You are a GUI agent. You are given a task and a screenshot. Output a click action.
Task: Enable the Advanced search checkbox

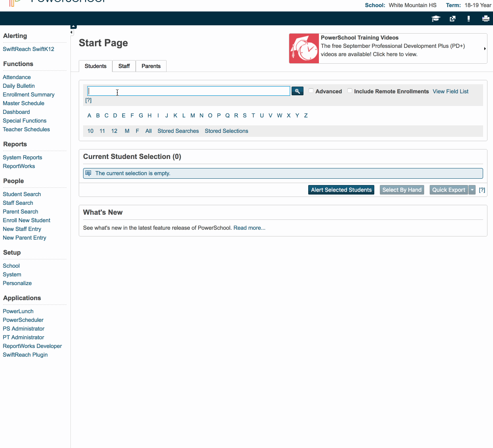[311, 91]
